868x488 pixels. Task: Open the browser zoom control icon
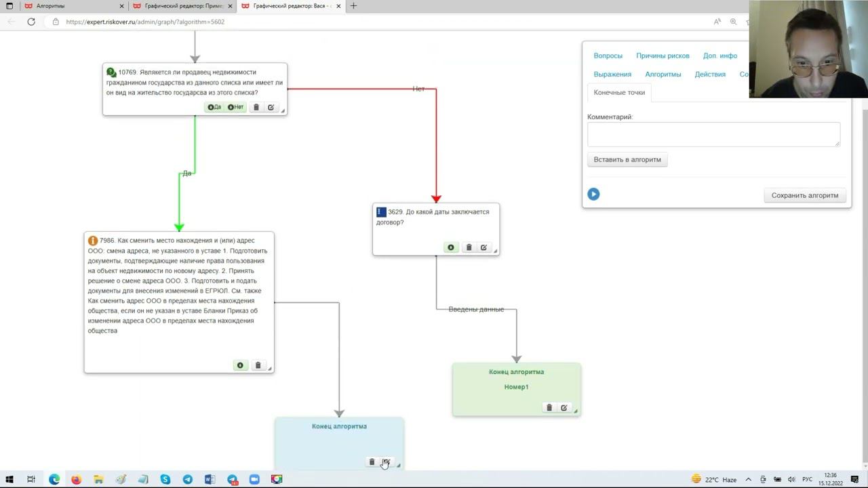733,22
